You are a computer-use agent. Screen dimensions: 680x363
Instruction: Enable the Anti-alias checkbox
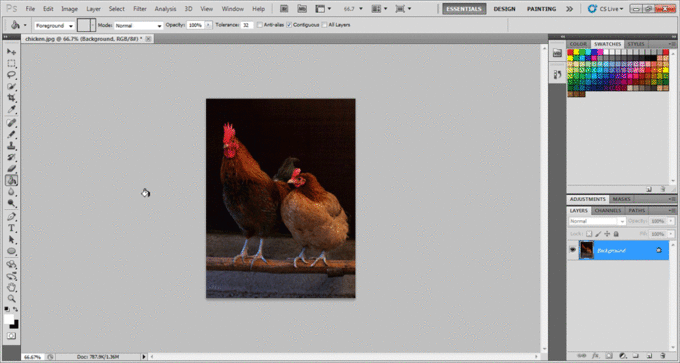click(x=259, y=25)
